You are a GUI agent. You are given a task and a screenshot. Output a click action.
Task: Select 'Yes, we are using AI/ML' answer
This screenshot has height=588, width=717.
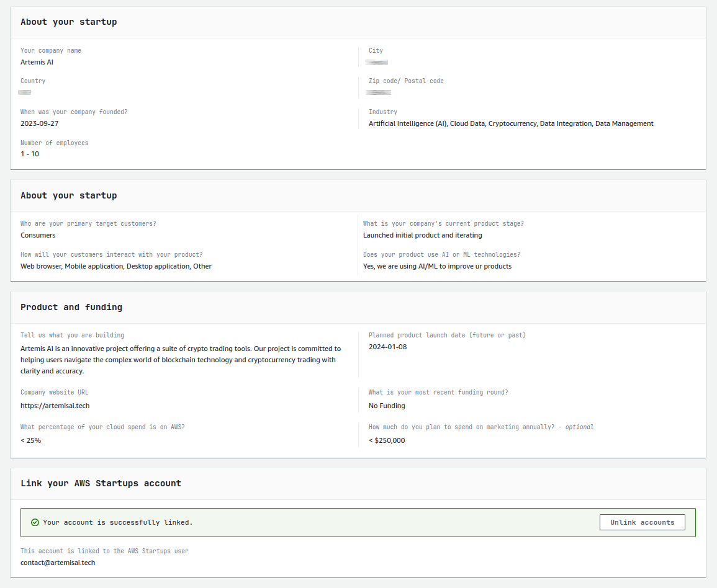[x=437, y=266]
